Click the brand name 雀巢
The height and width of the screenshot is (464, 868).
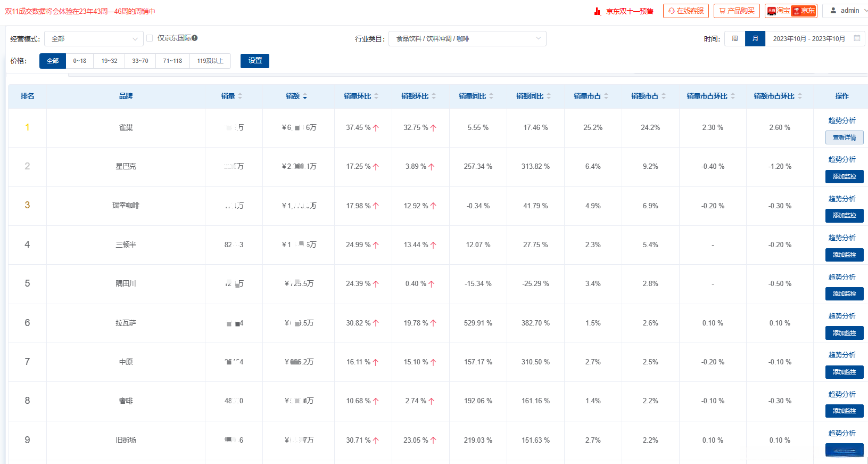126,128
